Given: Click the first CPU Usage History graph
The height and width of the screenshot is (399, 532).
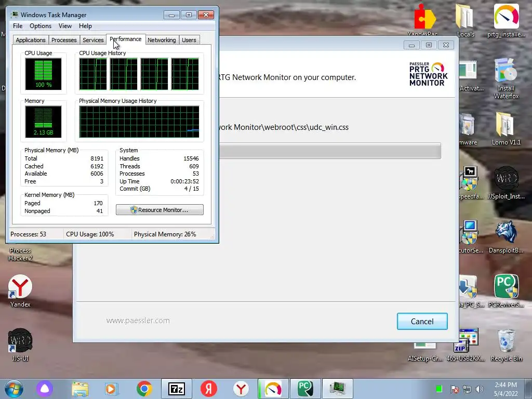Looking at the screenshot, I should [93, 74].
